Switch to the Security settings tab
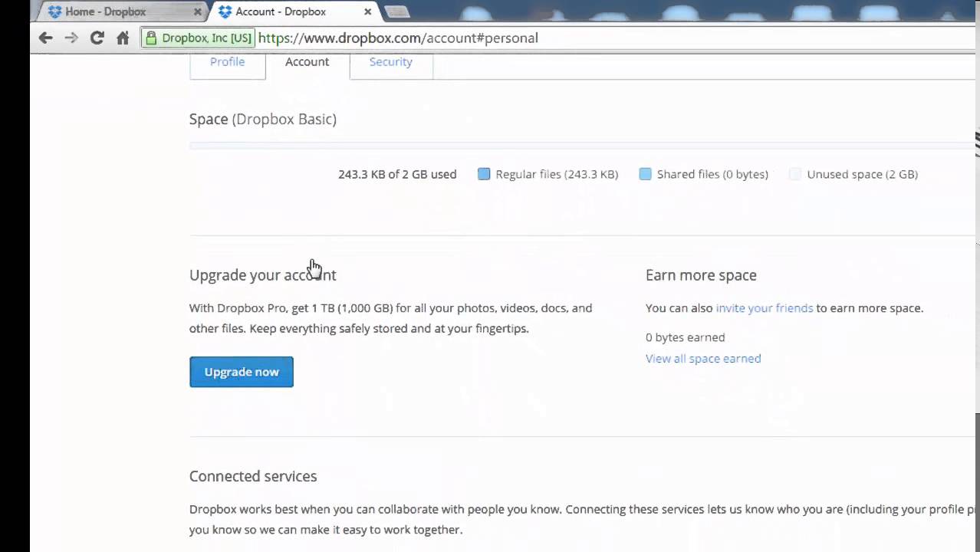The width and height of the screenshot is (980, 552). coord(391,62)
